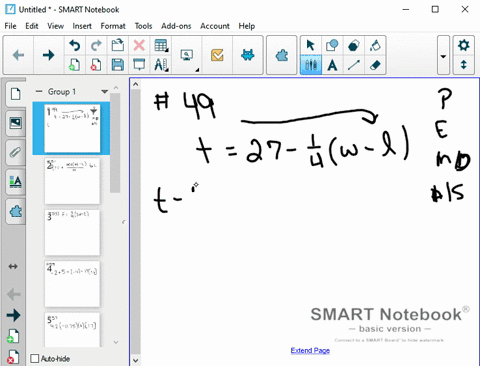Open the Insert menu
The width and height of the screenshot is (480, 366).
point(82,26)
